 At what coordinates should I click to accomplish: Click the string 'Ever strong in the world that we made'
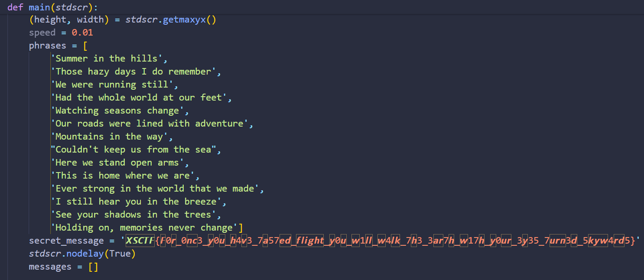155,189
